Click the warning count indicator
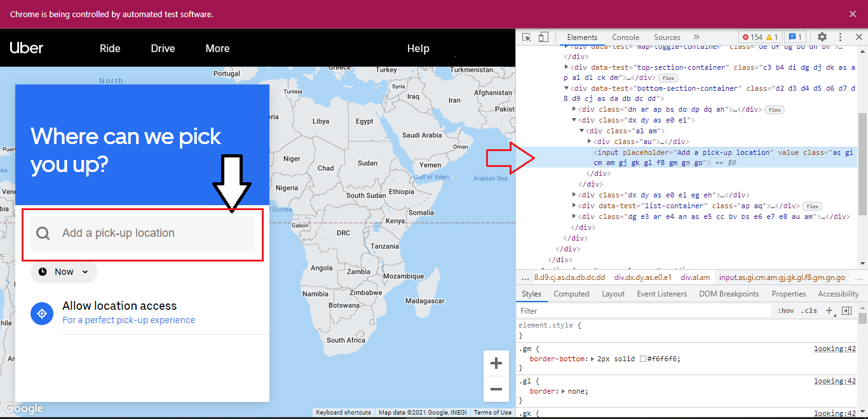868x419 pixels. 772,37
